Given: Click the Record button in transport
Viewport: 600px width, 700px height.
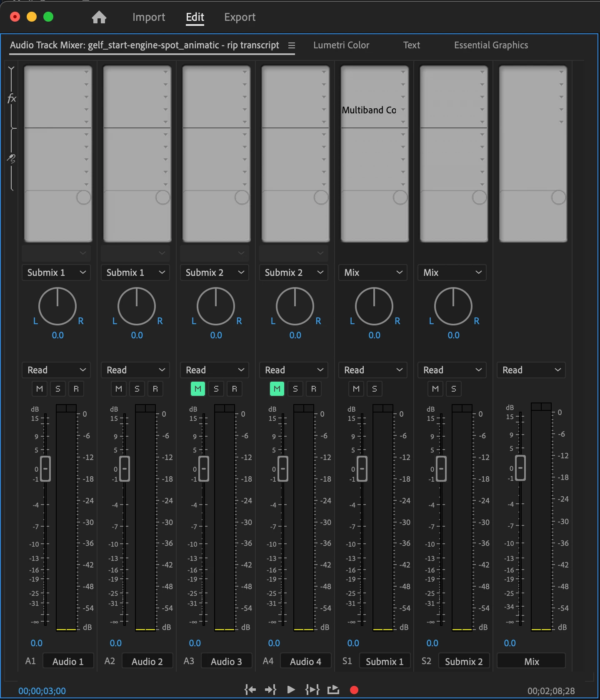Looking at the screenshot, I should tap(354, 690).
